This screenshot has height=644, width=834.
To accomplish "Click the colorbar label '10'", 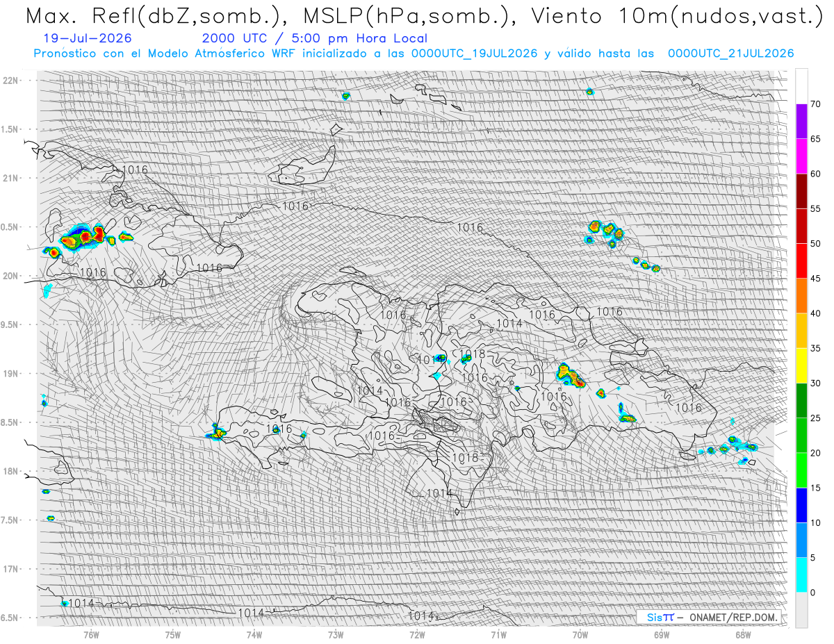I will pyautogui.click(x=815, y=522).
